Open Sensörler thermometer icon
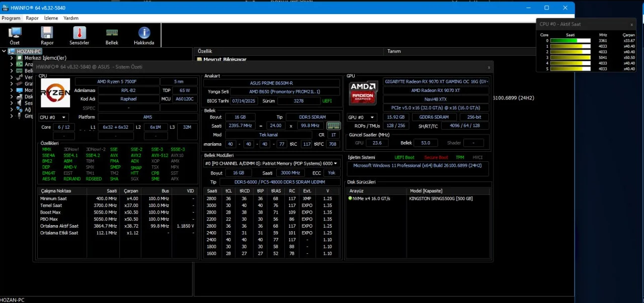Image resolution: width=644 pixels, height=303 pixels. point(79,35)
